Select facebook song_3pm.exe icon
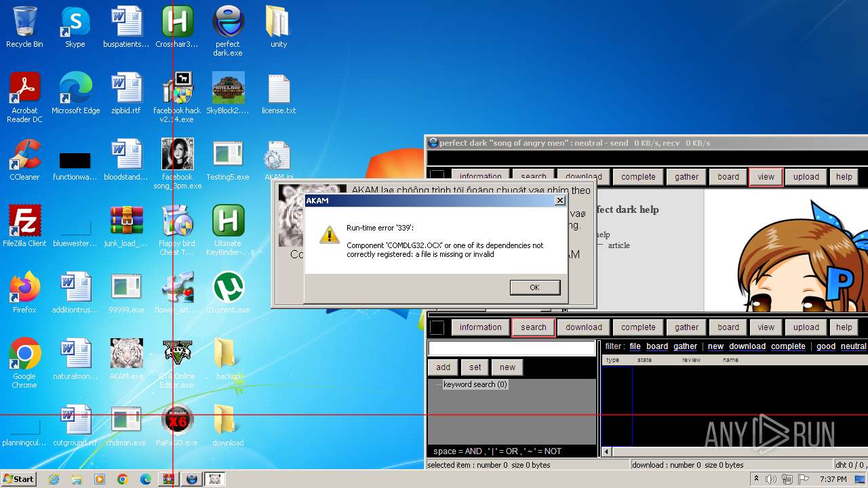This screenshot has height=488, width=868. (x=177, y=165)
